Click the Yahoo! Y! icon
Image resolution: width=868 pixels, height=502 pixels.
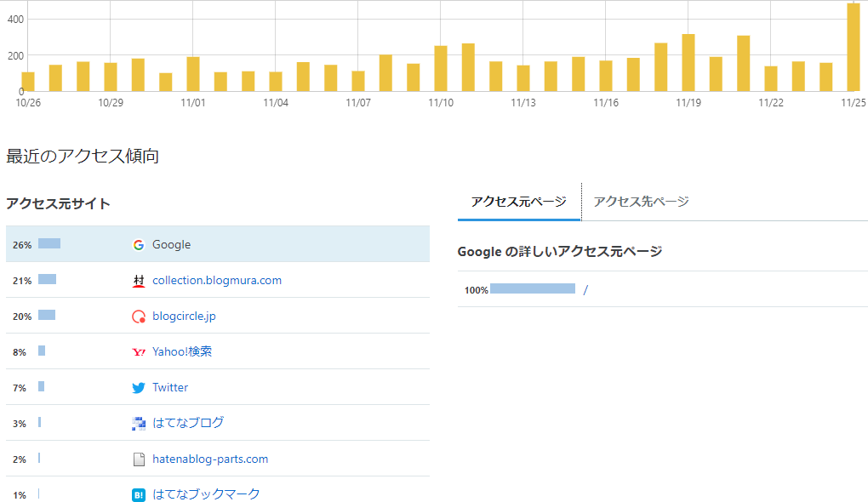click(x=138, y=351)
